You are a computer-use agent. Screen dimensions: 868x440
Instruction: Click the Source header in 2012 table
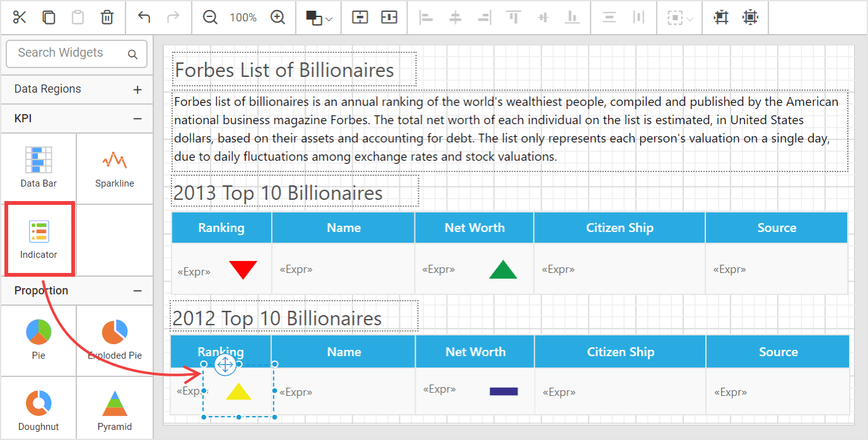[778, 352]
